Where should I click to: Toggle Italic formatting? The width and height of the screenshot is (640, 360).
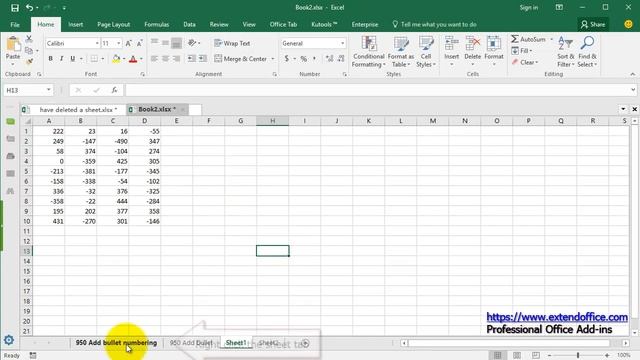coord(62,59)
